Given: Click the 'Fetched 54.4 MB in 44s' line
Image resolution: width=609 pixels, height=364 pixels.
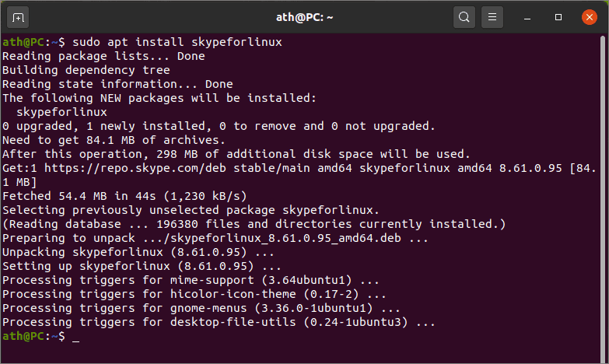Looking at the screenshot, I should 124,196.
